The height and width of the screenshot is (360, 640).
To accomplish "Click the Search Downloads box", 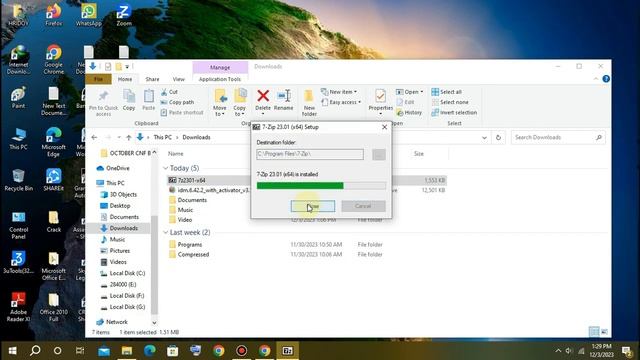I will pos(558,138).
